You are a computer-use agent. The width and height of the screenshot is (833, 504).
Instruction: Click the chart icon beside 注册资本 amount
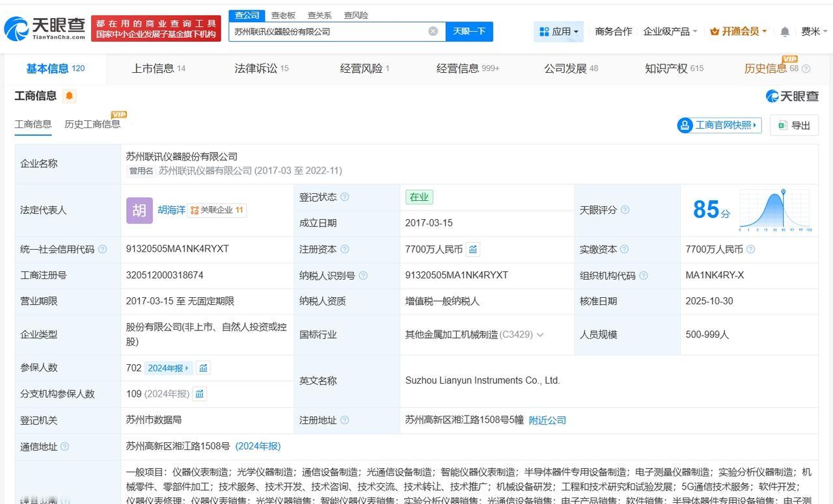pos(472,249)
